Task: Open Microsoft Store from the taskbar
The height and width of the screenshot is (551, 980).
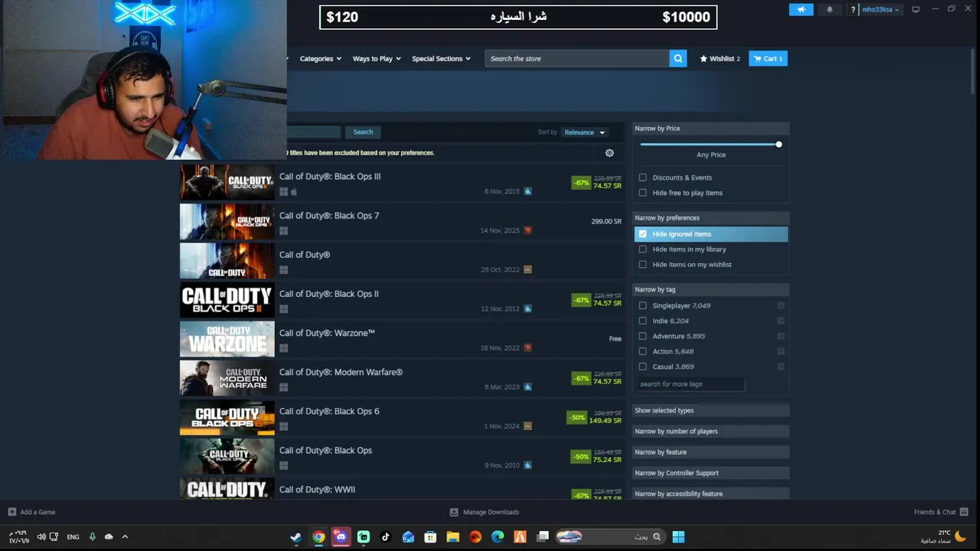Action: click(430, 536)
